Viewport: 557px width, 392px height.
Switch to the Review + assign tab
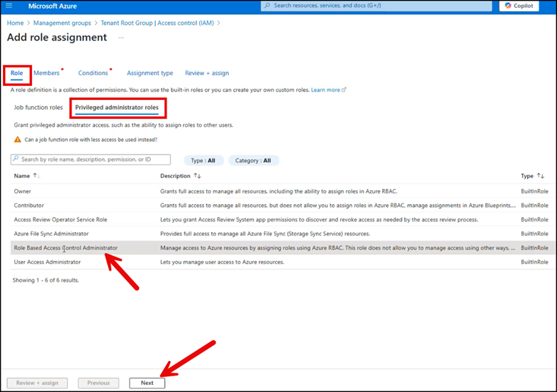pyautogui.click(x=207, y=73)
